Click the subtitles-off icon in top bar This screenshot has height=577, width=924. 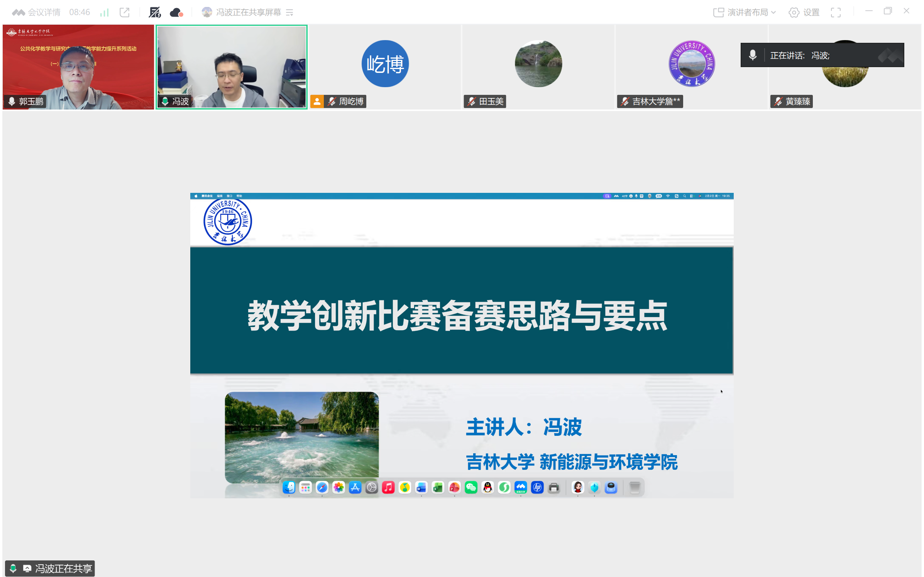tap(154, 12)
